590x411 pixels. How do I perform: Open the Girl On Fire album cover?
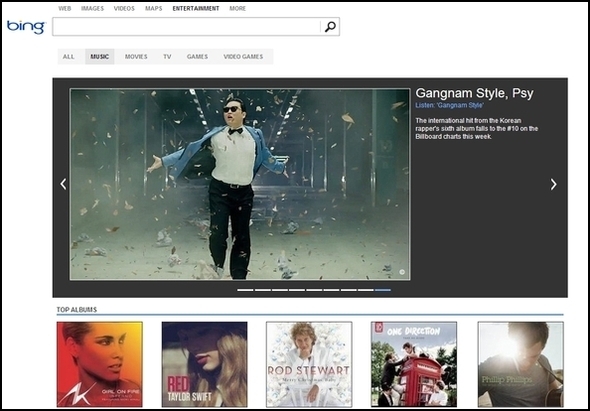pyautogui.click(x=100, y=364)
